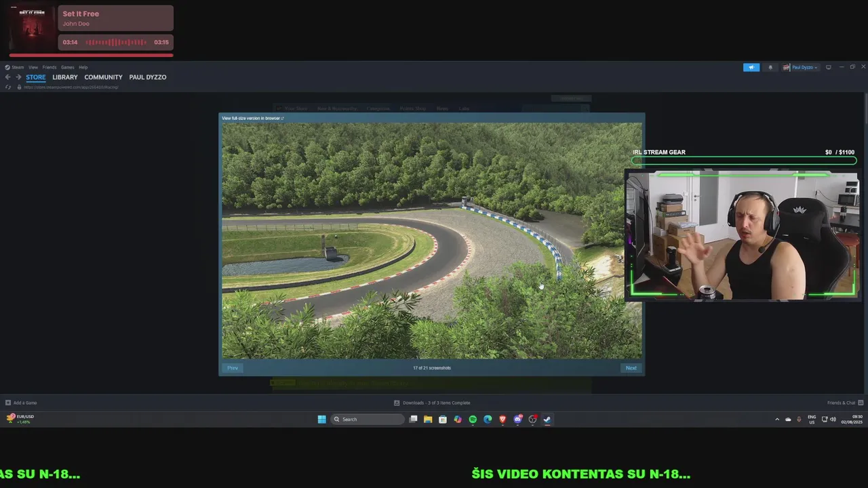
Task: Open File Explorer from the taskbar
Action: click(428, 419)
